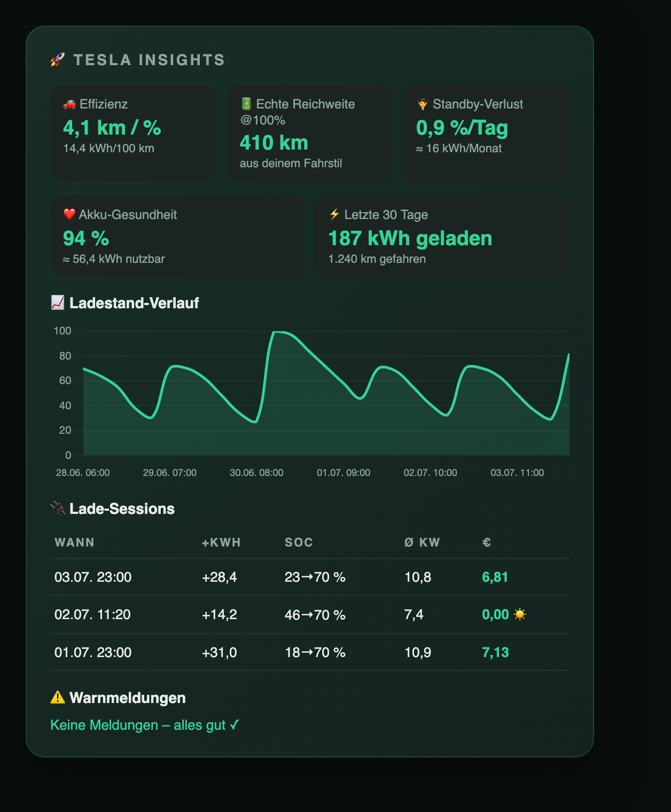Click the 1.240 km gefahren text
671x812 pixels.
[377, 259]
